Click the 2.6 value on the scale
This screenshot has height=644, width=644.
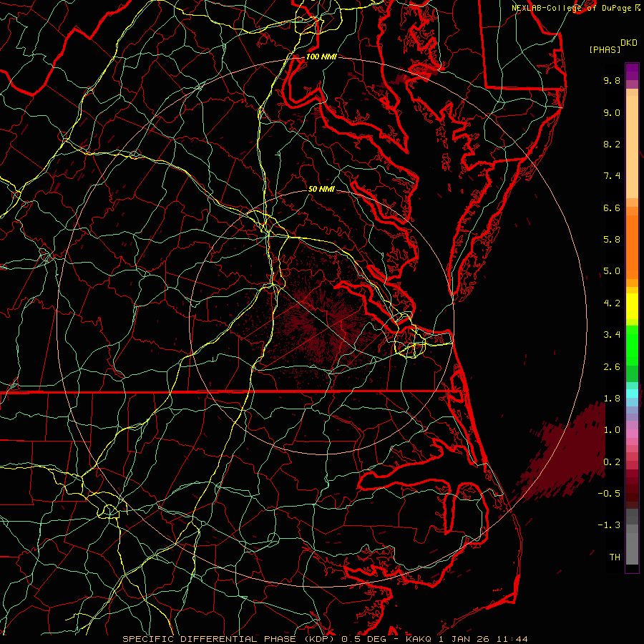click(612, 367)
